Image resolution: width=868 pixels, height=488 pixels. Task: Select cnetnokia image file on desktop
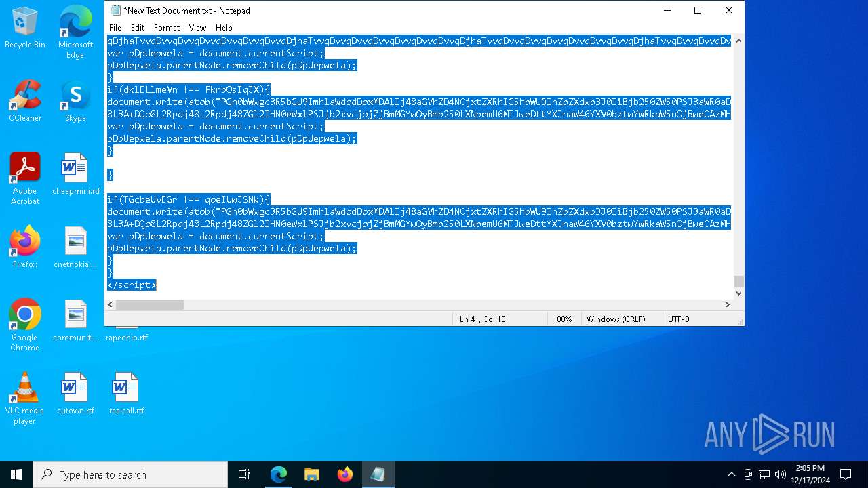point(75,247)
